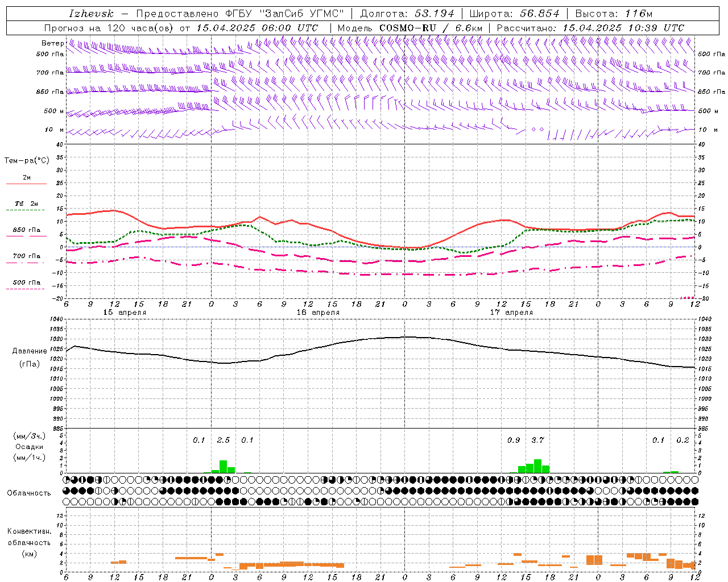Click the '16 апреля' date label
This screenshot has width=728, height=582.
pos(318,313)
